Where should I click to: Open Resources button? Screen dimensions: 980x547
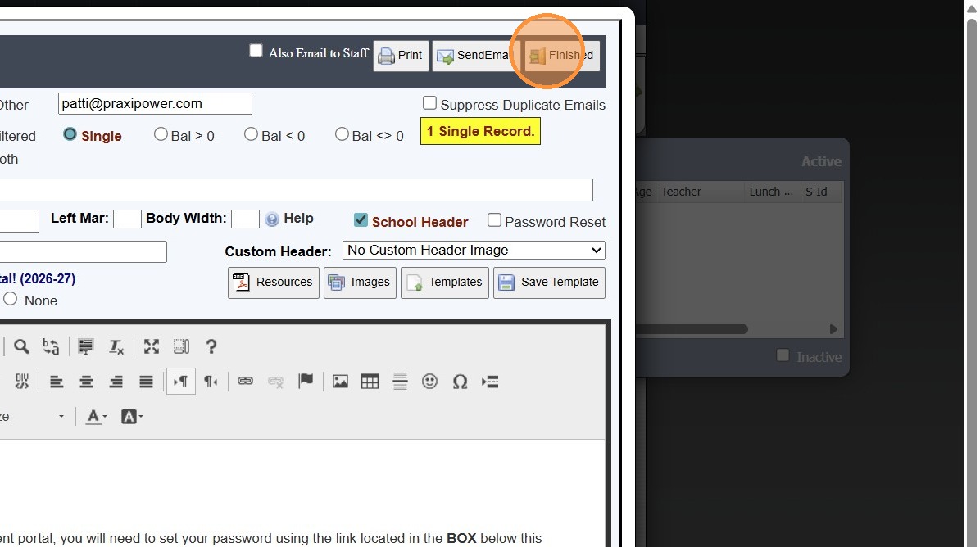[x=273, y=283]
